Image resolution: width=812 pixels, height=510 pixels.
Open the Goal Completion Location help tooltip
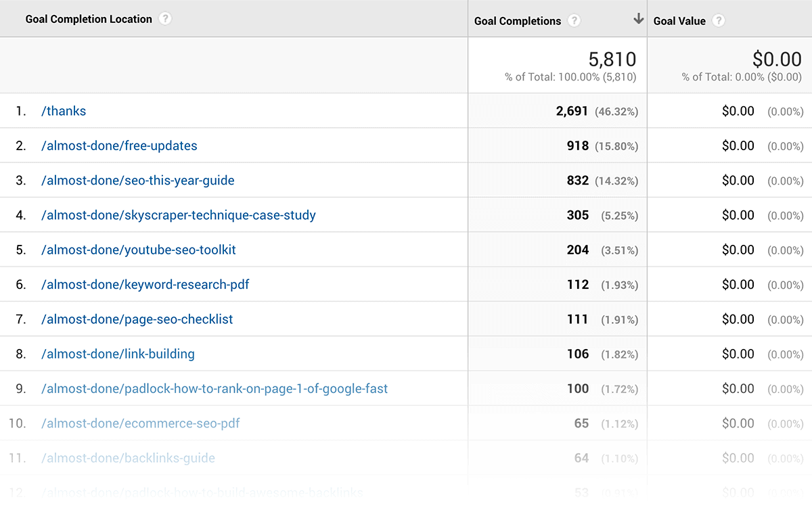click(x=166, y=19)
